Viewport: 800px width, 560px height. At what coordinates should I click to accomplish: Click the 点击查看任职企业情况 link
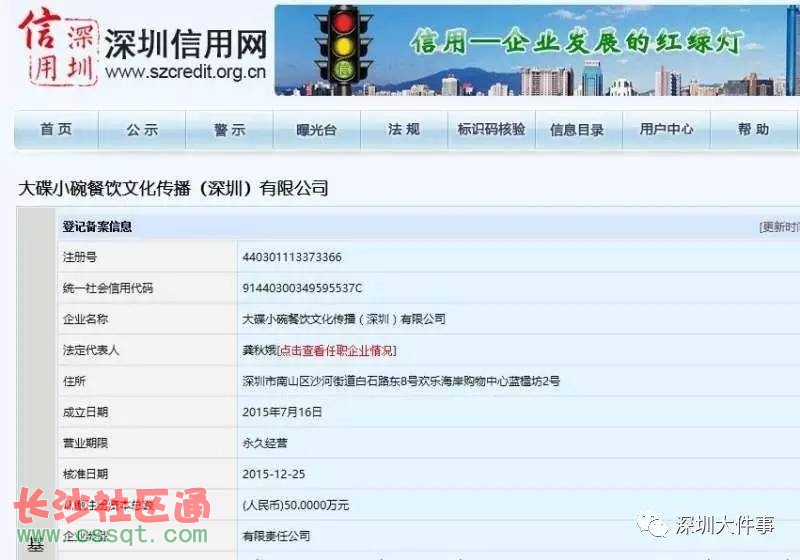(336, 350)
